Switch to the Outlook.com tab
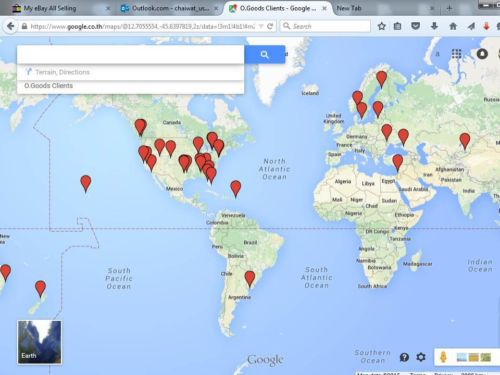The height and width of the screenshot is (375, 500). pyautogui.click(x=170, y=8)
